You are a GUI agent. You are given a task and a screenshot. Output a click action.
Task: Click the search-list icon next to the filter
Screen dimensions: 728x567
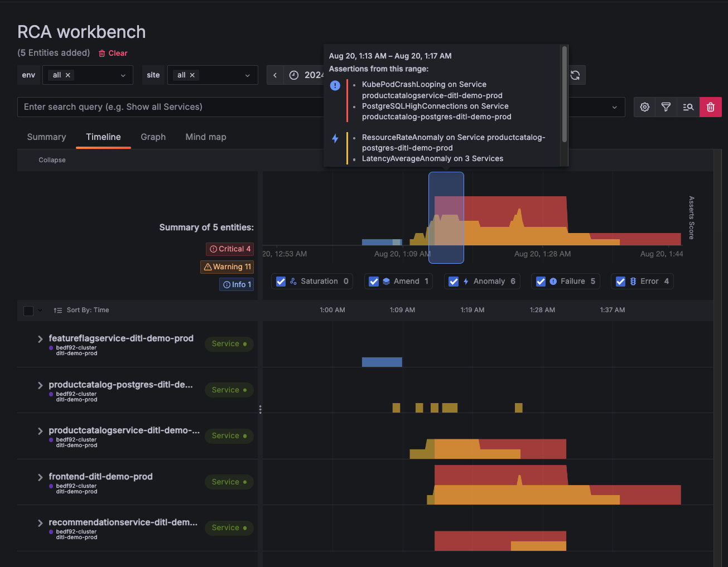coord(687,107)
